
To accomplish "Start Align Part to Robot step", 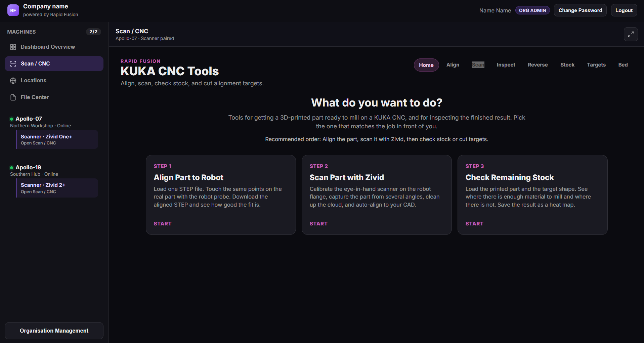I will pos(163,224).
